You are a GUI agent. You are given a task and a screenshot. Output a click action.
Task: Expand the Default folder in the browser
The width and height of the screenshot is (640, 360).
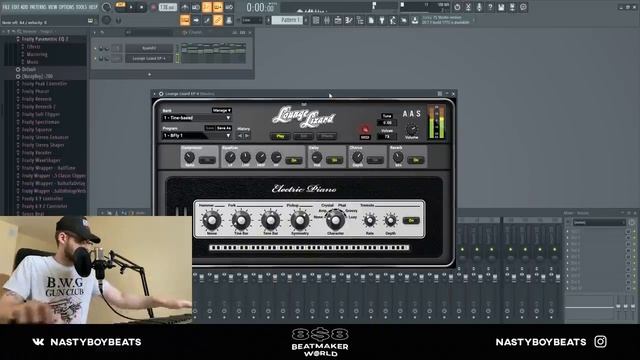coord(29,69)
